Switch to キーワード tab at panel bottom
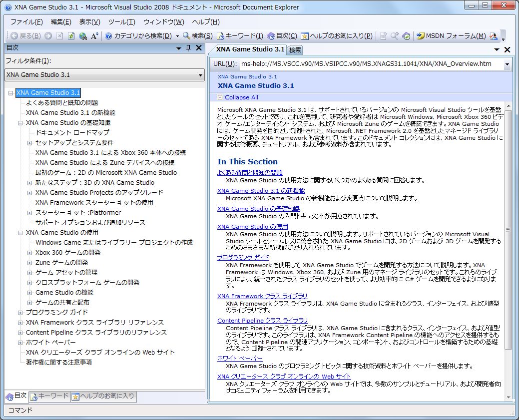519x420 pixels. point(49,397)
